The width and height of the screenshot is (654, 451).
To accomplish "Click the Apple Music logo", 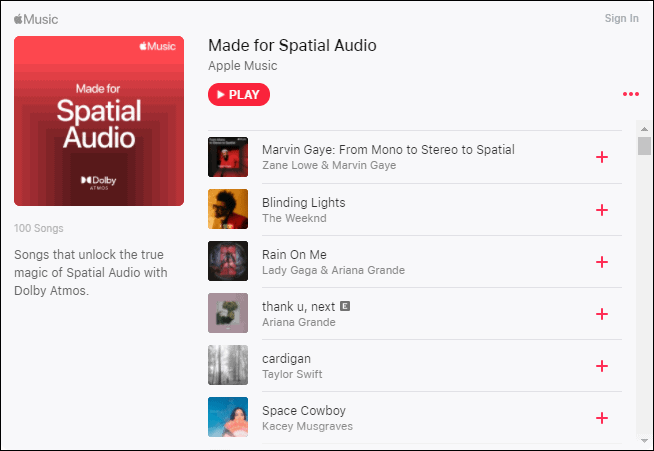I will click(x=36, y=19).
